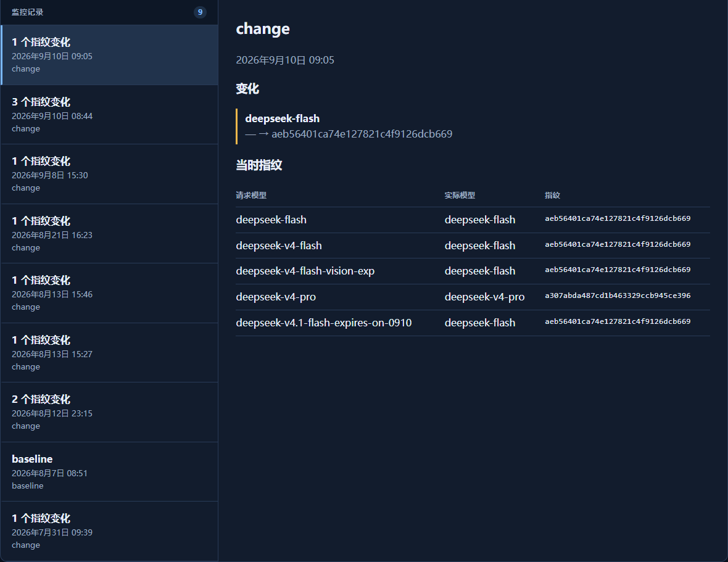Select the deepseek-v4.1-flash-expires-on-0910 row
This screenshot has width=728, height=562.
[x=473, y=323]
